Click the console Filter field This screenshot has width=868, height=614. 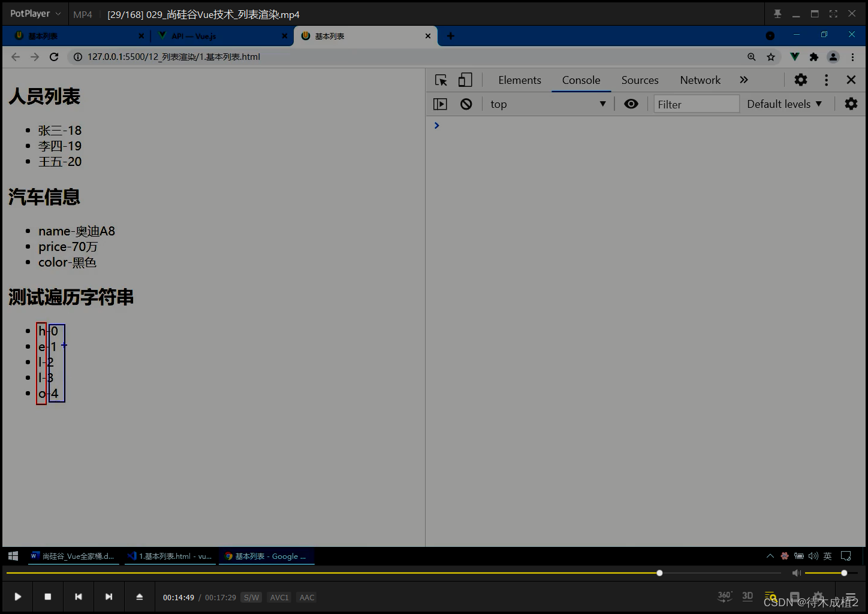pyautogui.click(x=697, y=104)
